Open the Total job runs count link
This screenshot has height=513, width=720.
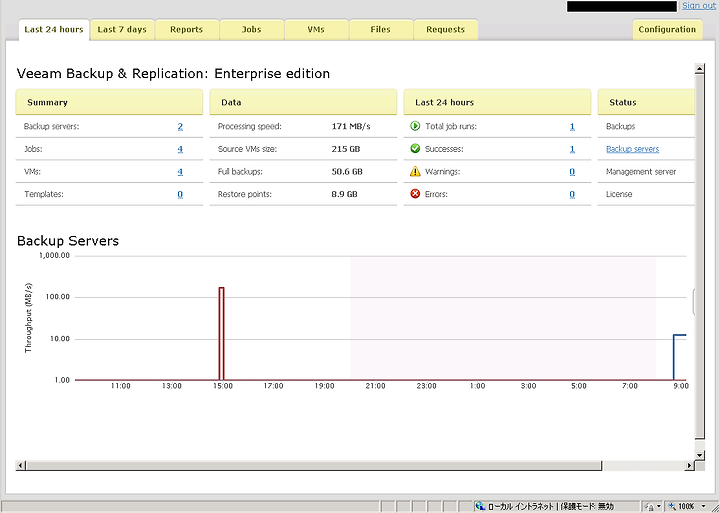click(x=572, y=126)
